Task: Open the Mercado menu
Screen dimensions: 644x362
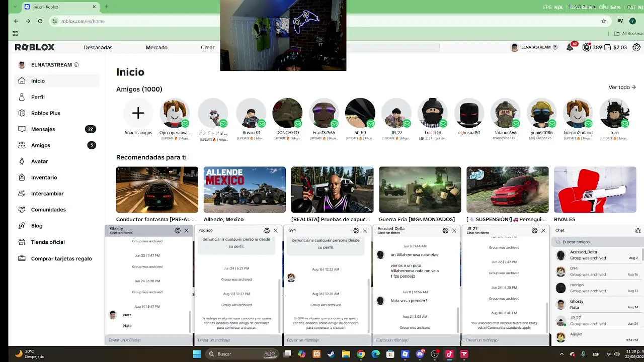Action: click(x=156, y=47)
